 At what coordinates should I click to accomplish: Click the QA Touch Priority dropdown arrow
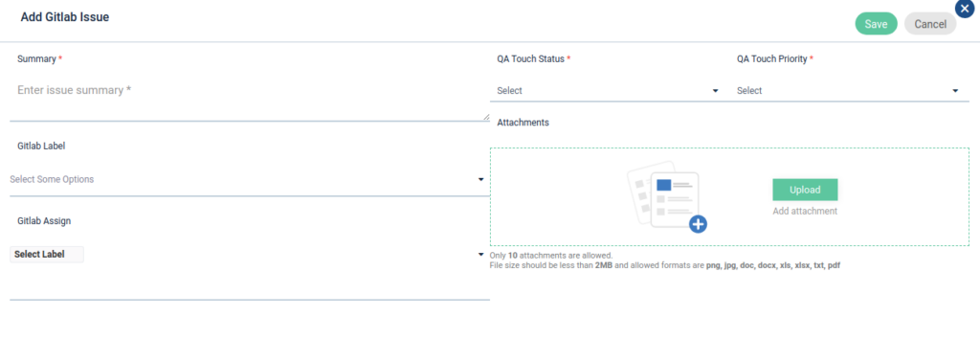tap(955, 91)
